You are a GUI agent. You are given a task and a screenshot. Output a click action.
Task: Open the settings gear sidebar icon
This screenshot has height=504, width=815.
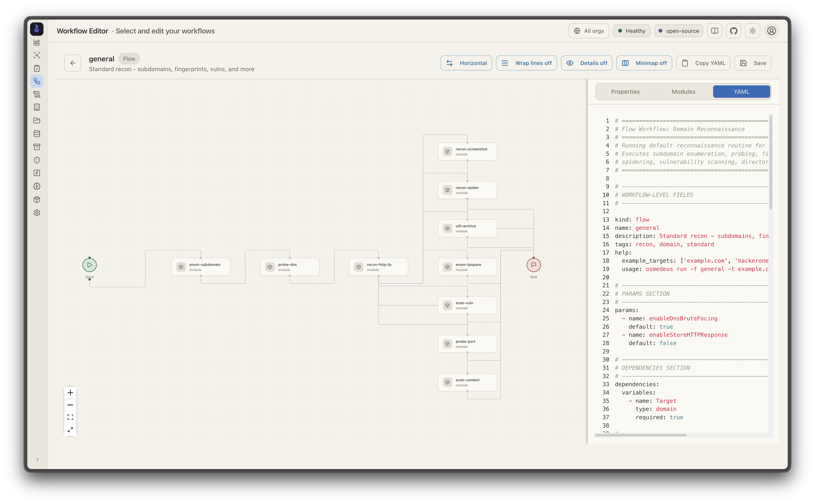click(x=37, y=213)
